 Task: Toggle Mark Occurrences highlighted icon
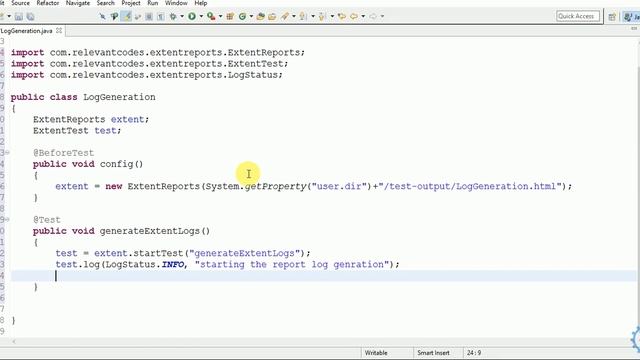pos(127,16)
